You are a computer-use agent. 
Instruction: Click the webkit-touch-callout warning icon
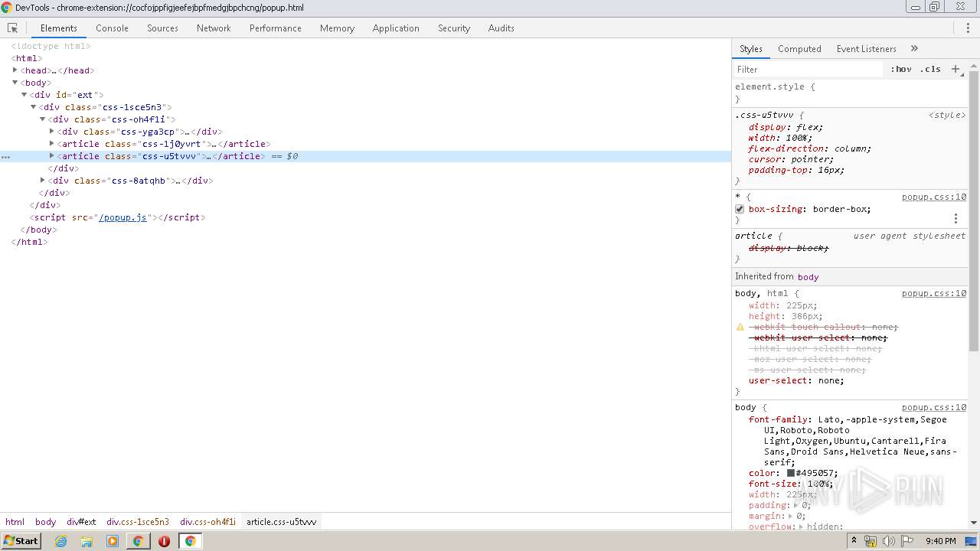coord(740,327)
